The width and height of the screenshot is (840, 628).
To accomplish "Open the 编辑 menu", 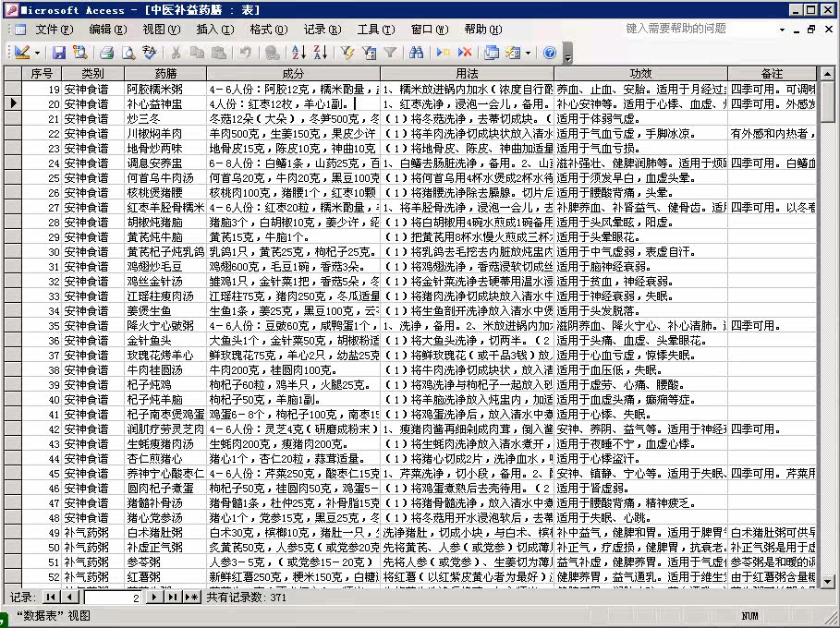I will tap(108, 30).
